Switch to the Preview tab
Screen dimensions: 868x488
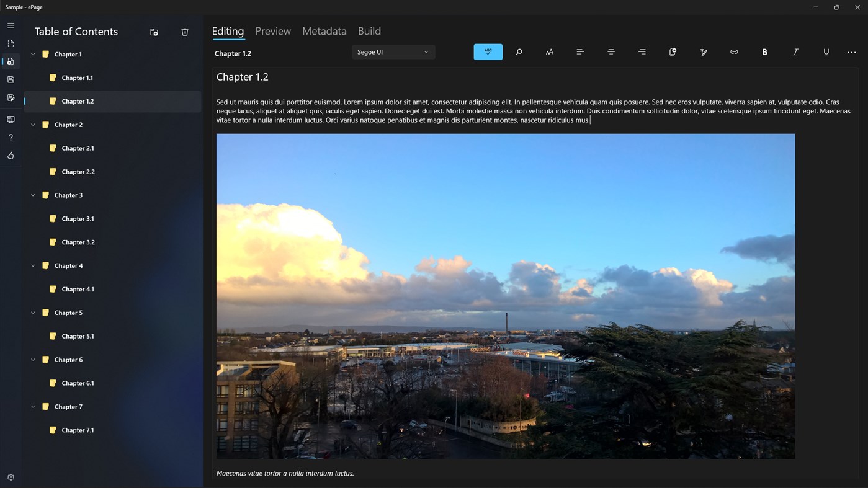[272, 31]
